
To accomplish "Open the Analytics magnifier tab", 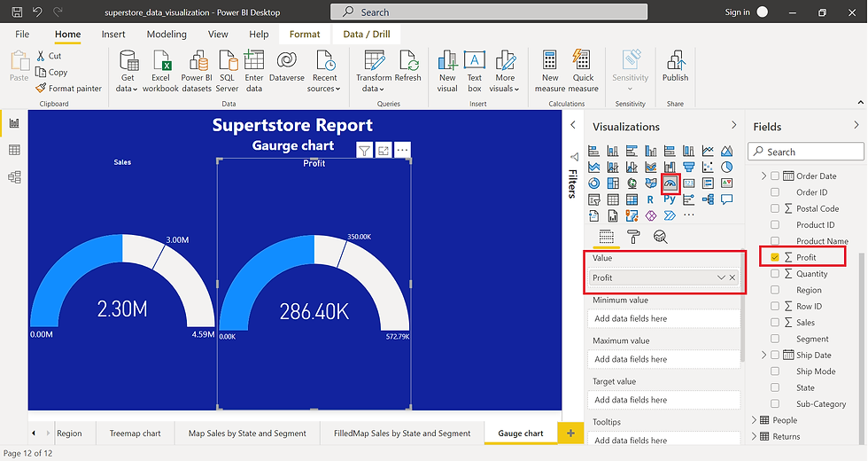I will pyautogui.click(x=660, y=237).
